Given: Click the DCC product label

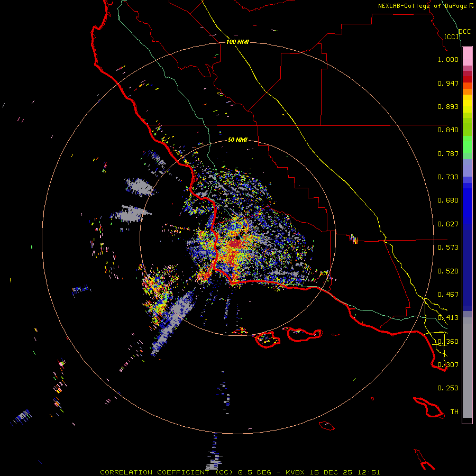Looking at the screenshot, I should [464, 32].
